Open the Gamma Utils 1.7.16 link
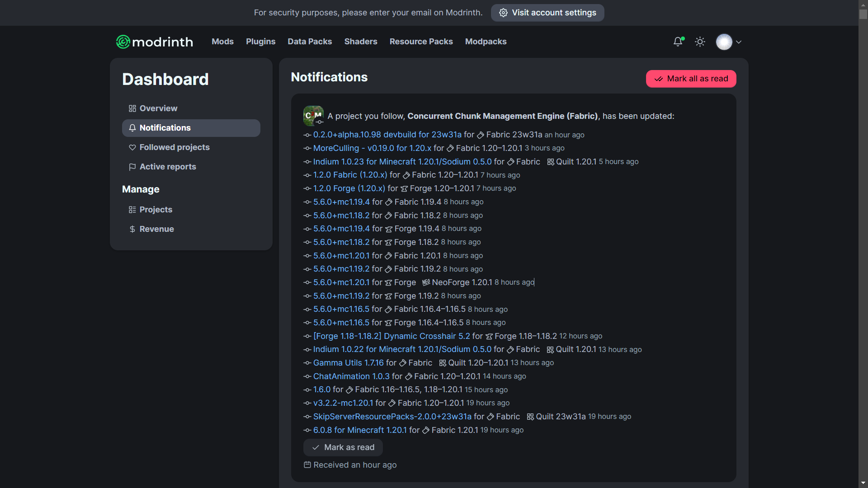Viewport: 868px width, 488px height. (348, 362)
